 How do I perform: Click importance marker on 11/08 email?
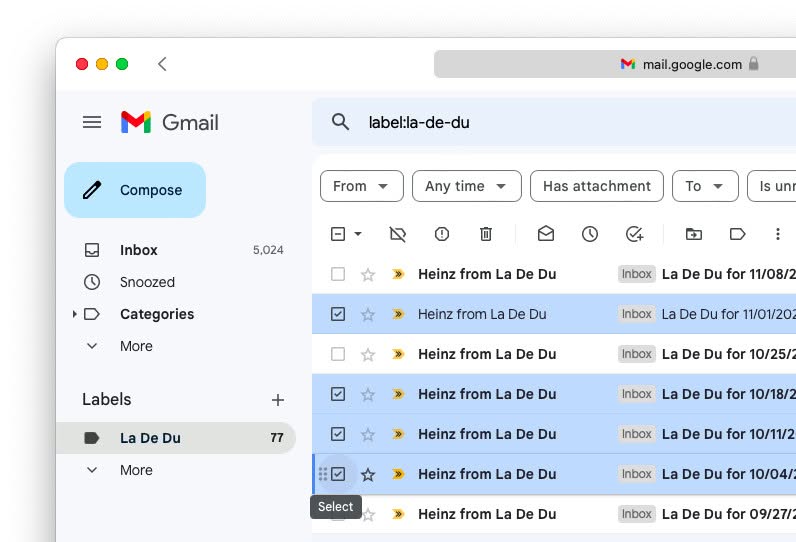pos(398,274)
